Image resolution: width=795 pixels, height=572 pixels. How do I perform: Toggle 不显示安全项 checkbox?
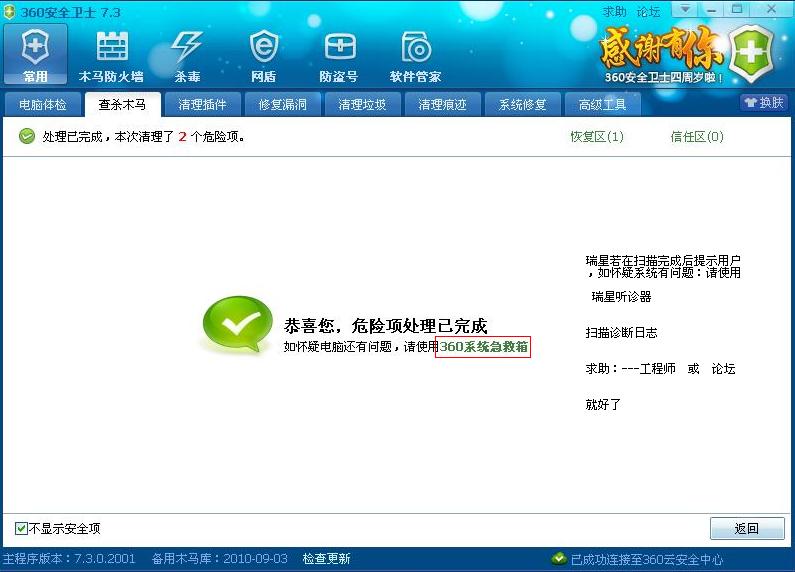(x=21, y=528)
